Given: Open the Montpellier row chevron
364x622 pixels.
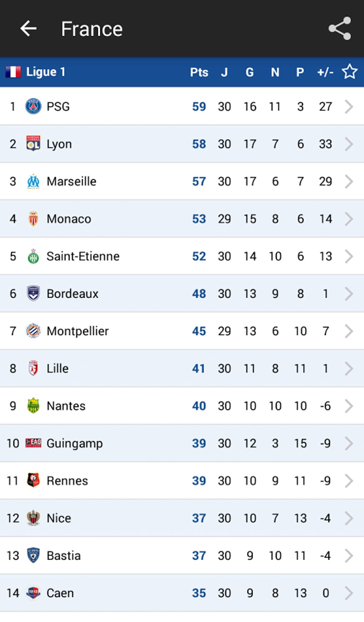Looking at the screenshot, I should 349,331.
